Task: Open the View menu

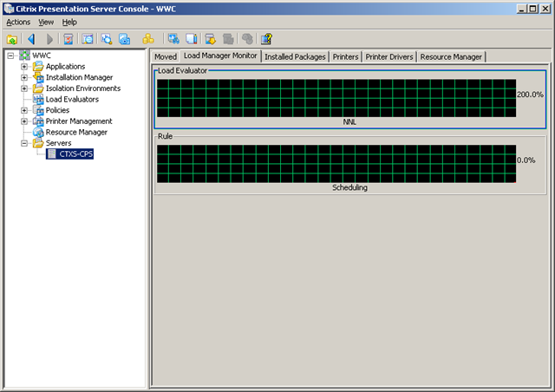Action: point(46,22)
